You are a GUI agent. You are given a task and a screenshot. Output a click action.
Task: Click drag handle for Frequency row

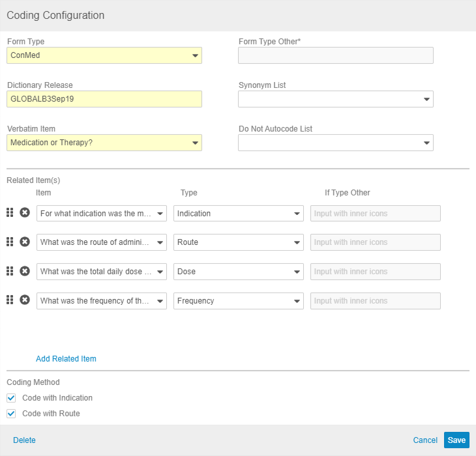pyautogui.click(x=10, y=300)
